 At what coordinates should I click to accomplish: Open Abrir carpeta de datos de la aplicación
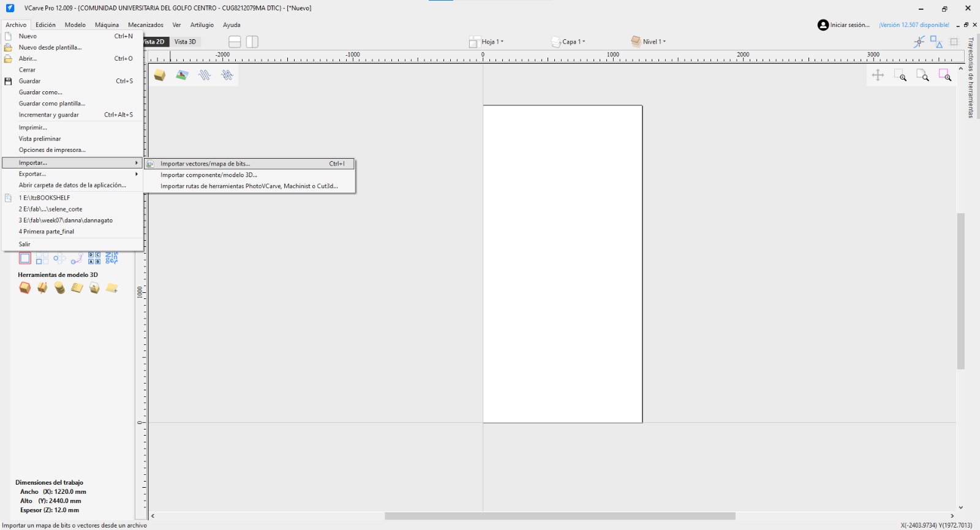tap(73, 185)
